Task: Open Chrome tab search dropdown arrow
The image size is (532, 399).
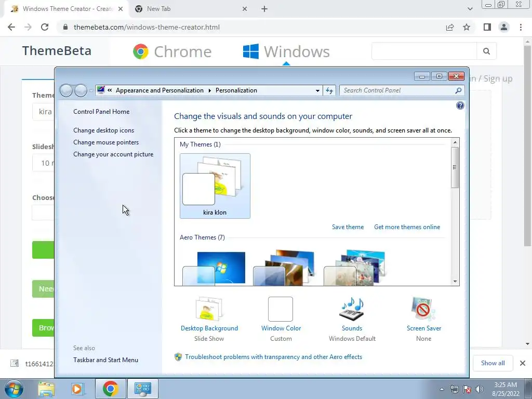Action: (x=470, y=9)
